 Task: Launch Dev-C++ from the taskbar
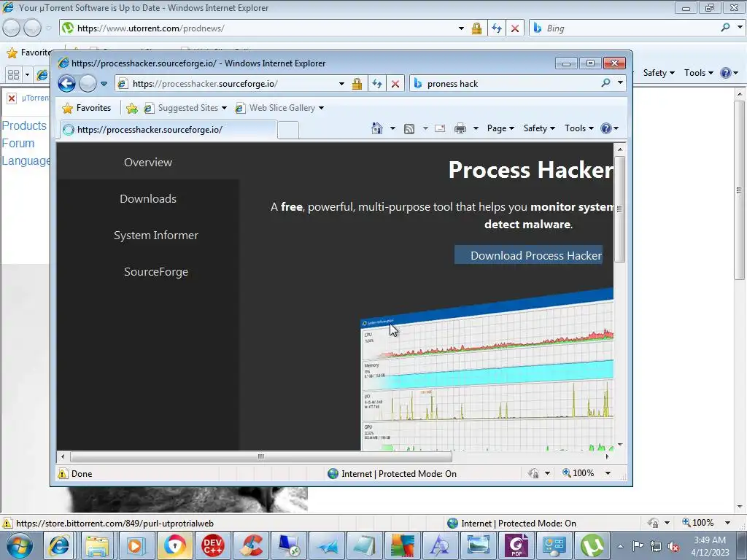[x=212, y=545]
